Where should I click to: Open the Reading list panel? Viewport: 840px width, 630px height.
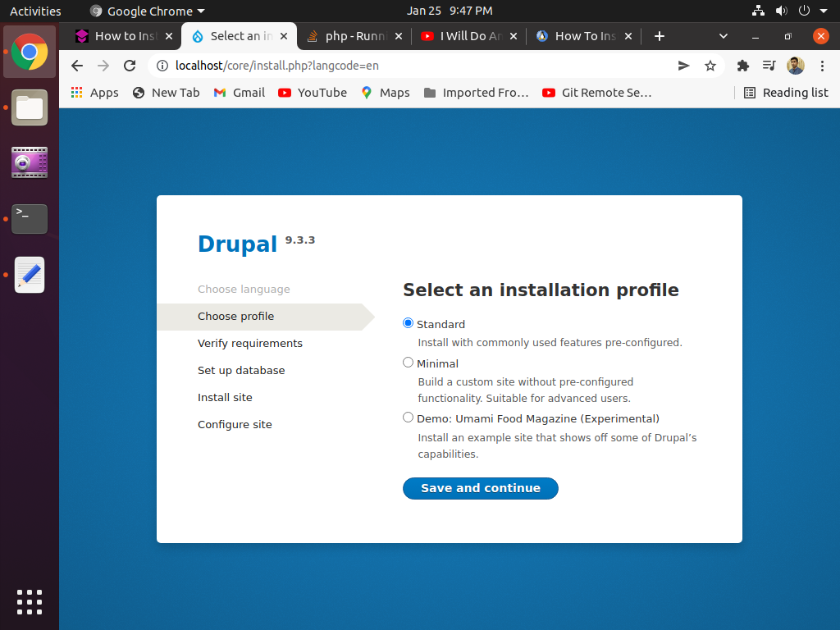[x=785, y=93]
